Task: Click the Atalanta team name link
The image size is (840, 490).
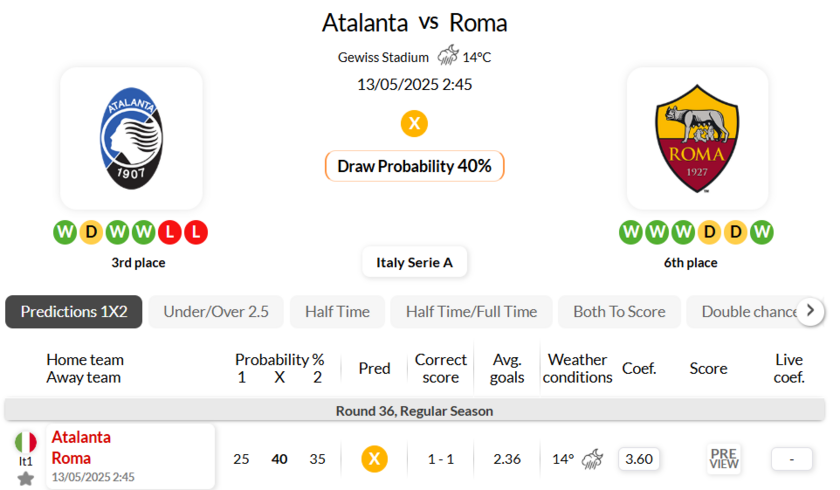Action: pyautogui.click(x=81, y=437)
